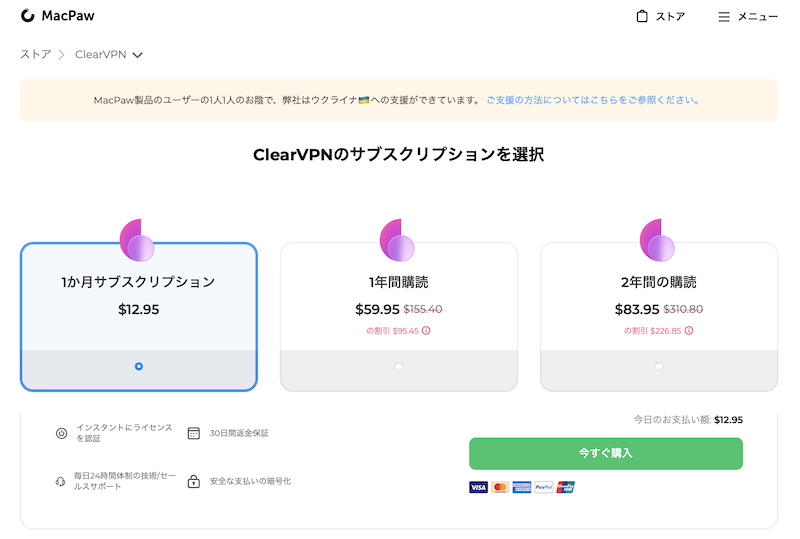Image resolution: width=800 pixels, height=539 pixels.
Task: Expand the ClearVPN product dropdown
Action: click(x=137, y=55)
